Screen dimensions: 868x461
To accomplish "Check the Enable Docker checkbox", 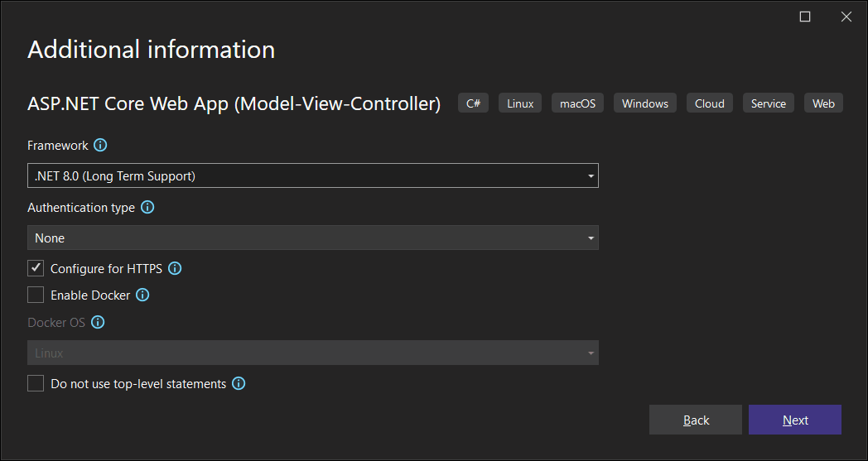I will [x=36, y=295].
